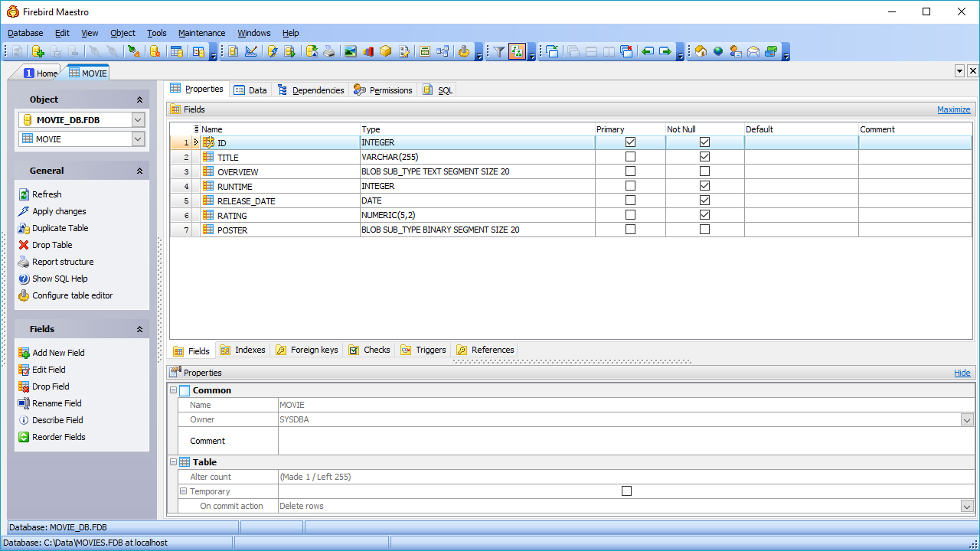The image size is (980, 551).
Task: Enable the Temporary table checkbox
Action: pos(626,491)
